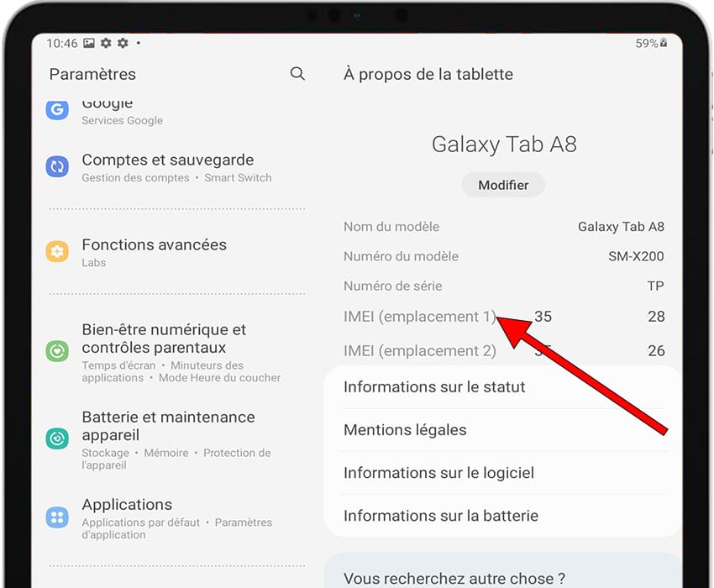Tap the Google services icon
This screenshot has height=588, width=714.
pos(57,109)
